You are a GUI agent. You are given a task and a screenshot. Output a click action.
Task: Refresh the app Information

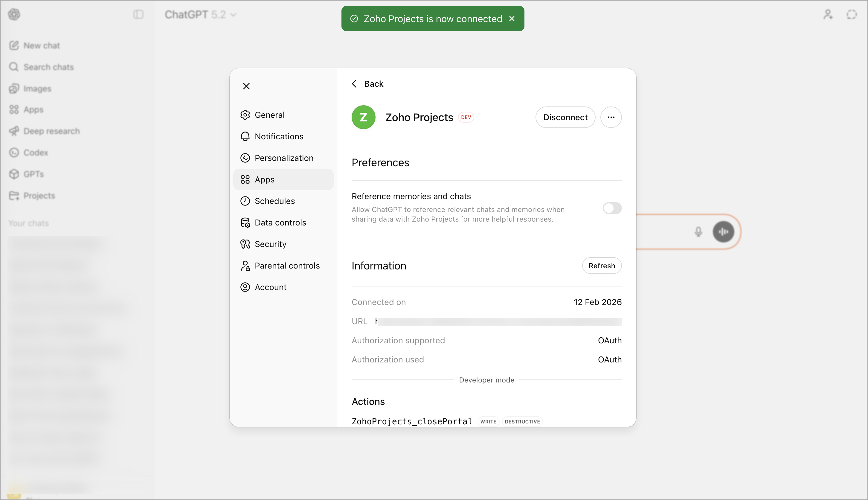tap(602, 266)
